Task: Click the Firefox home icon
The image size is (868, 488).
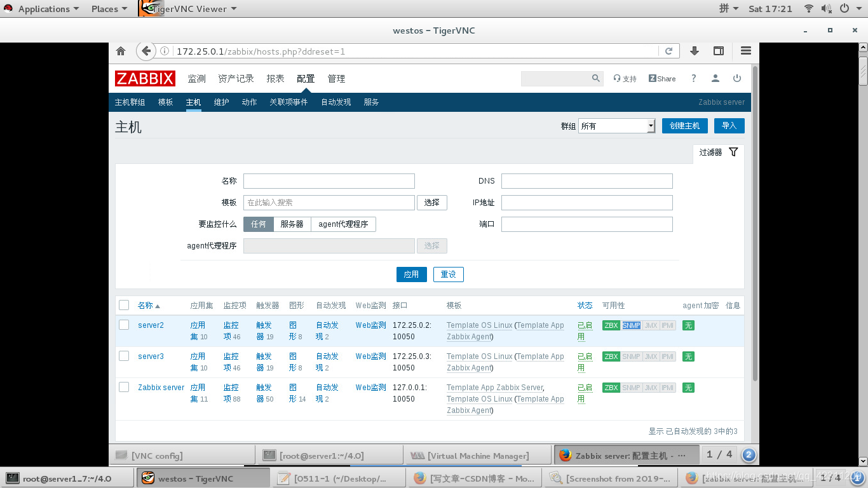Action: 121,51
